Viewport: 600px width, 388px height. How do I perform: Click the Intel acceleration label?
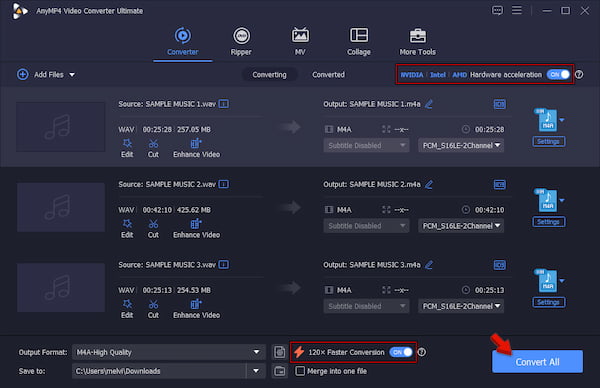pyautogui.click(x=438, y=75)
